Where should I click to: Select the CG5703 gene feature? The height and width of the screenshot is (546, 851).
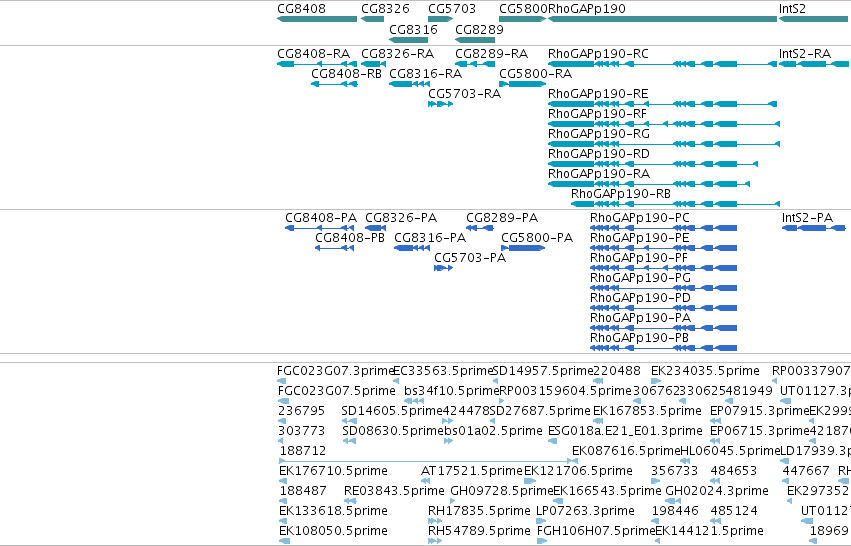pyautogui.click(x=440, y=19)
